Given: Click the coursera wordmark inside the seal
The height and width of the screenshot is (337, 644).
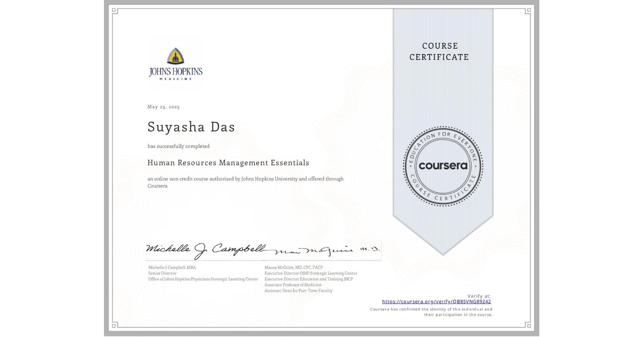Looking at the screenshot, I should click(443, 166).
